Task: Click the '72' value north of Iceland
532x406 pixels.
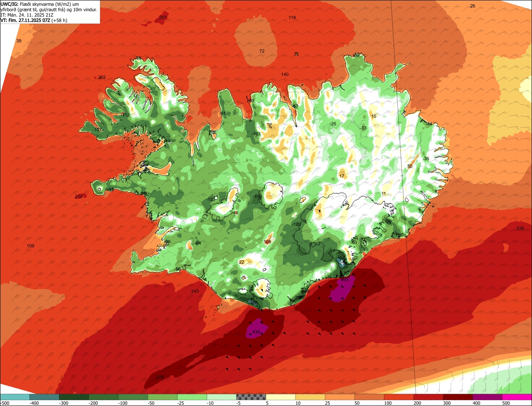Action: coord(262,51)
